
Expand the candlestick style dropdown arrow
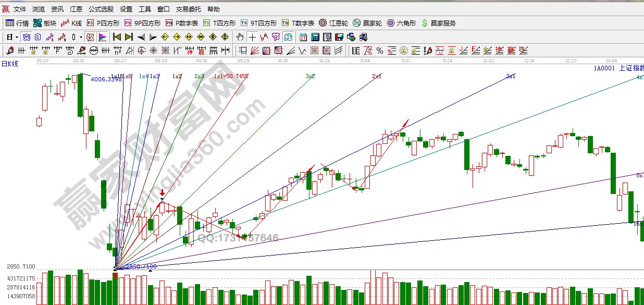coord(81,37)
